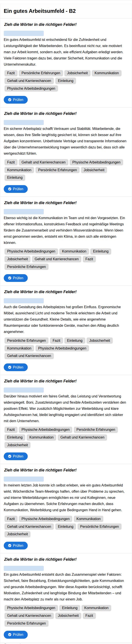Viewport: 132px width, 644px height.
Task: Select the empty field above 'In meinem letzten Job'
Action: pyautogui.click(x=24, y=479)
